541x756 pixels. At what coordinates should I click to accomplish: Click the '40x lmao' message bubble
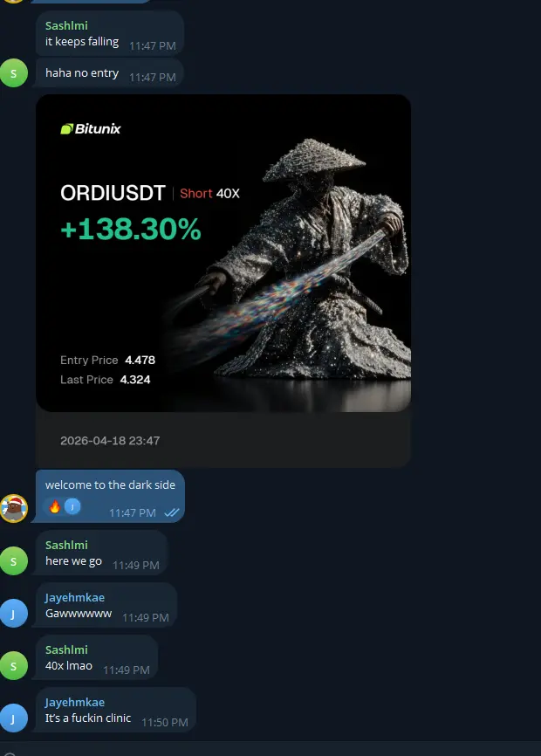pyautogui.click(x=95, y=657)
